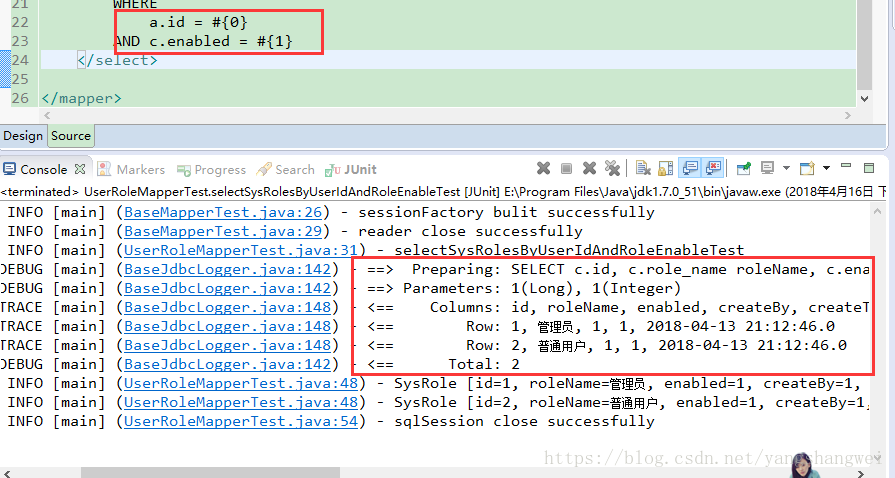Toggle show console when standard error changes
The width and height of the screenshot is (895, 478).
click(713, 169)
